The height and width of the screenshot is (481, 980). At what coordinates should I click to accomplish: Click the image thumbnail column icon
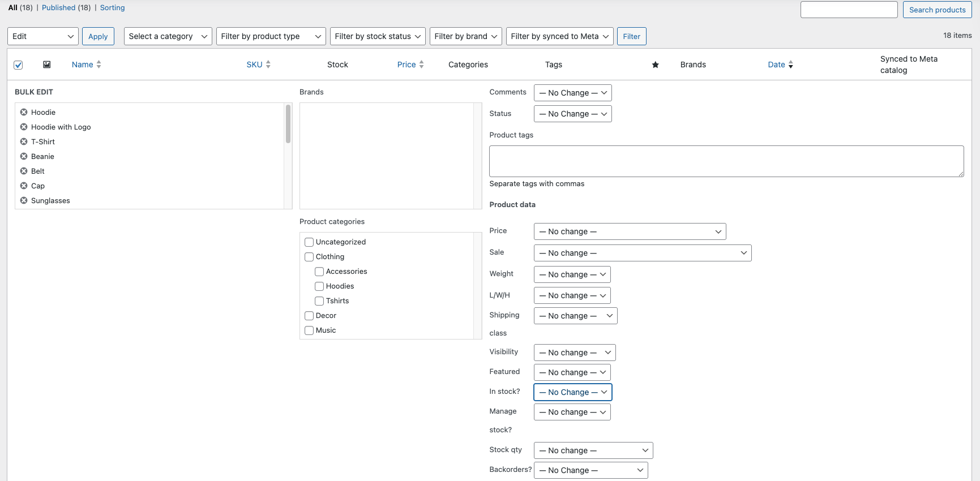pyautogui.click(x=47, y=65)
